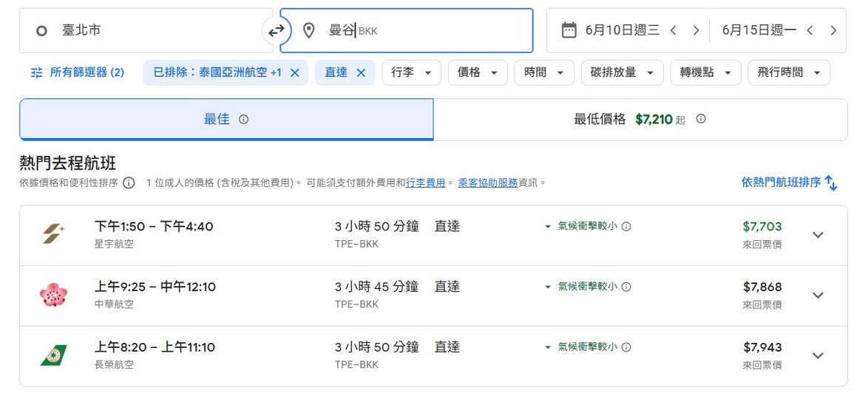
Task: Click info icon for 星宇航空 climate impact
Action: click(x=626, y=227)
